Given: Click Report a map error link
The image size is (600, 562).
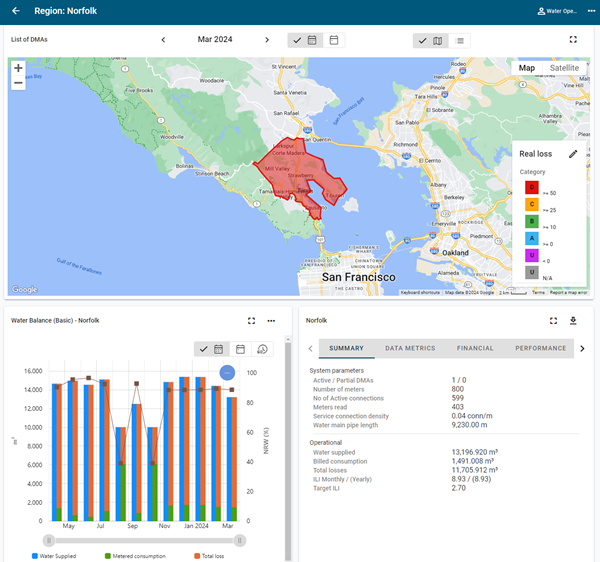Looking at the screenshot, I should click(x=568, y=292).
